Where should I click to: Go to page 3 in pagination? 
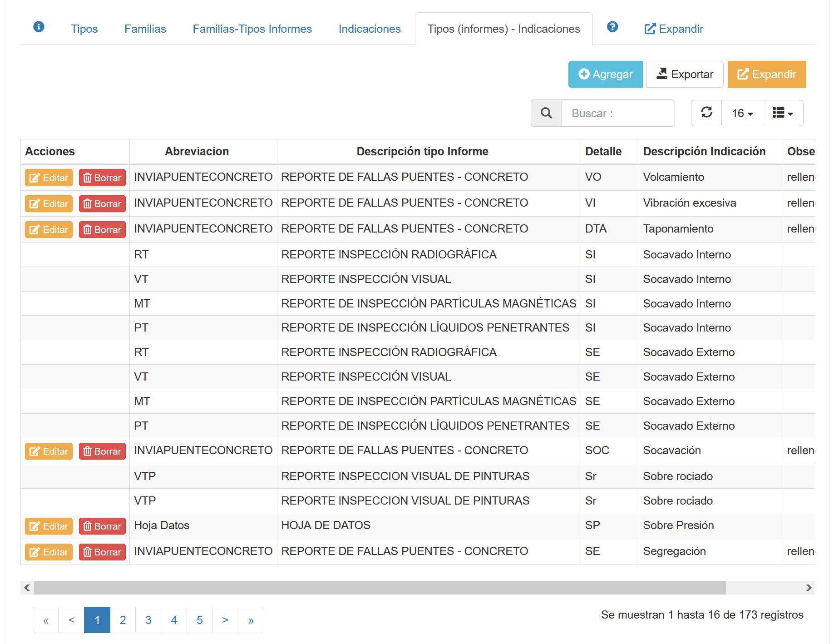pyautogui.click(x=148, y=620)
